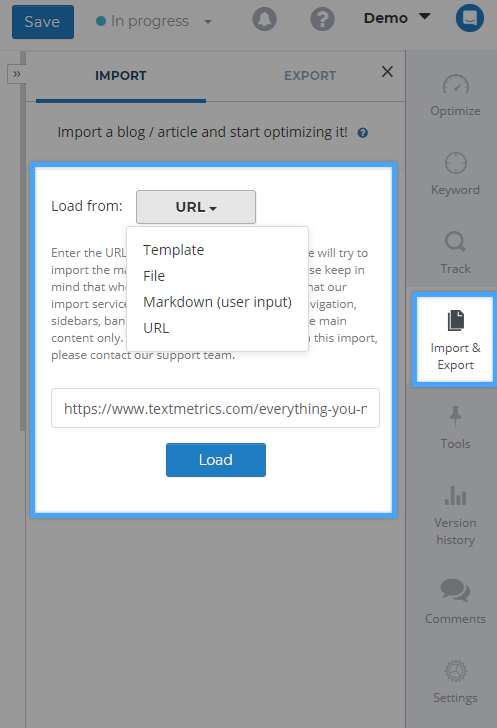Open the Track search icon
This screenshot has width=497, height=728.
[x=455, y=242]
